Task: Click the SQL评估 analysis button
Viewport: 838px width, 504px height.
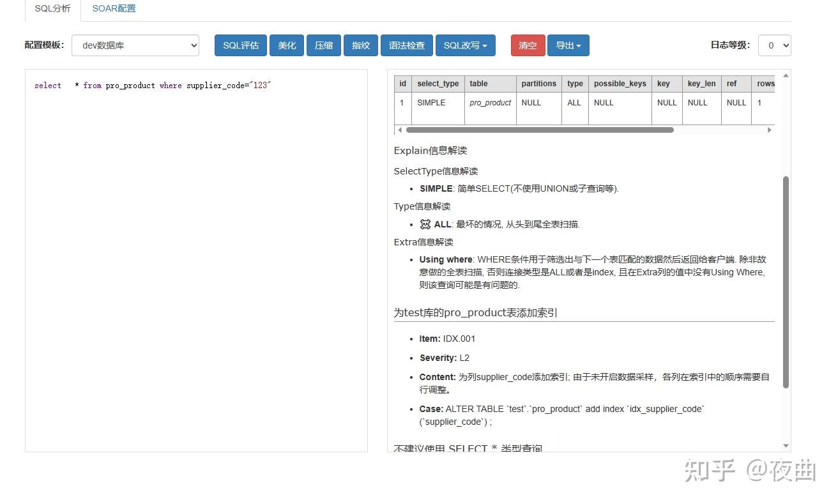Action: click(240, 45)
